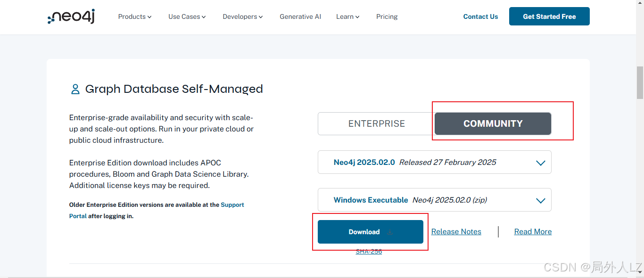
Task: Expand the Learn menu
Action: coord(348,16)
